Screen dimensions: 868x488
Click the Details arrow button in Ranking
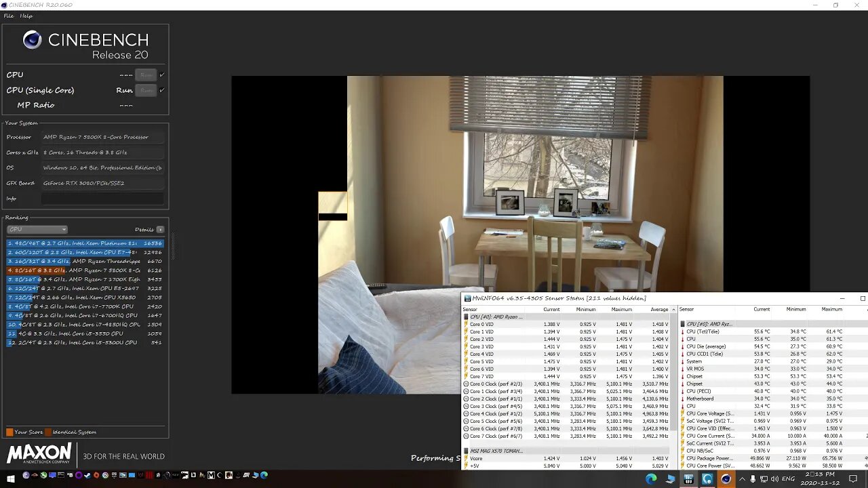click(160, 229)
